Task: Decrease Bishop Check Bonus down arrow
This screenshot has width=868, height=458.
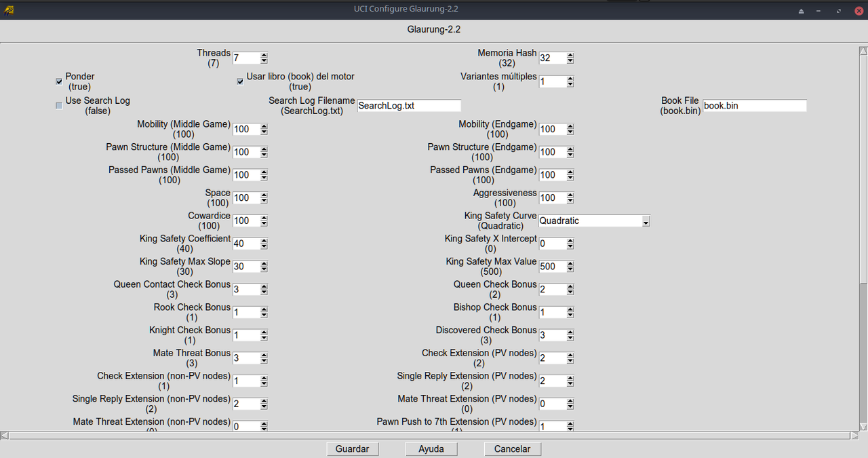Action: (x=570, y=316)
